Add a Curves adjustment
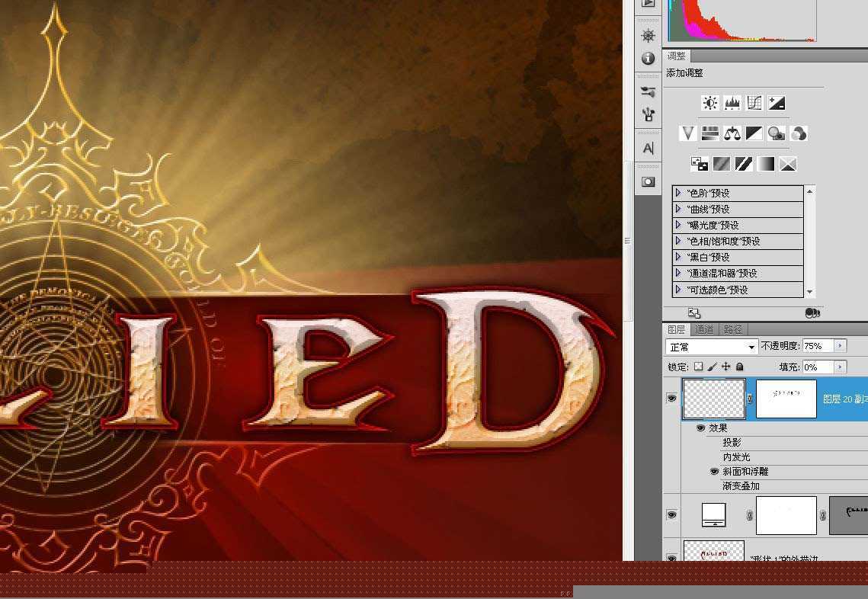868x599 pixels. pyautogui.click(x=754, y=103)
